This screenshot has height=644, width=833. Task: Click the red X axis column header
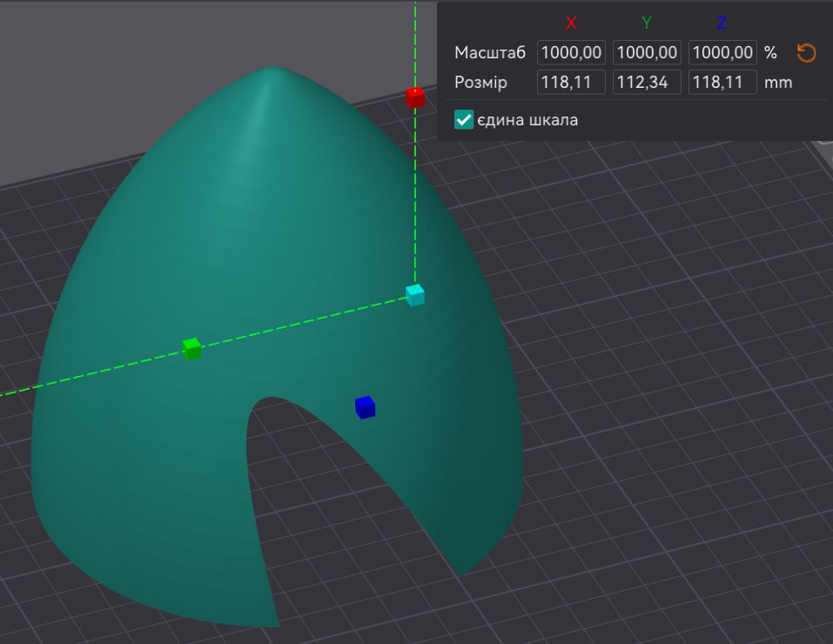tap(571, 23)
